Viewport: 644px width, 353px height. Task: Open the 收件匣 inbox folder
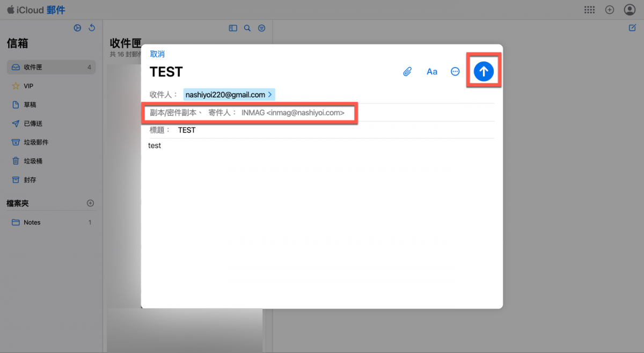(x=51, y=68)
